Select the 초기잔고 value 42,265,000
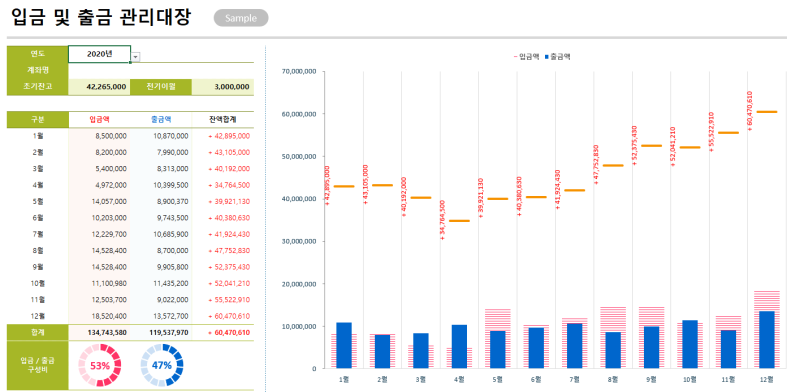The image size is (800, 392). (99, 87)
